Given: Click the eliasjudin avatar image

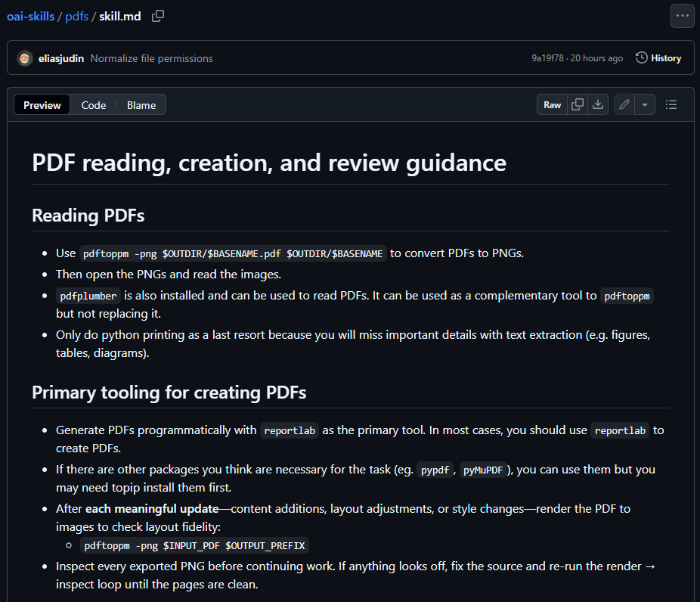Looking at the screenshot, I should (25, 58).
